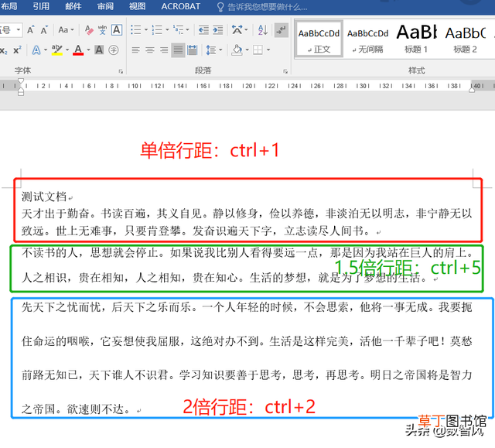The width and height of the screenshot is (495, 448).
Task: Switch to the 引用 ribbon tab
Action: point(41,6)
